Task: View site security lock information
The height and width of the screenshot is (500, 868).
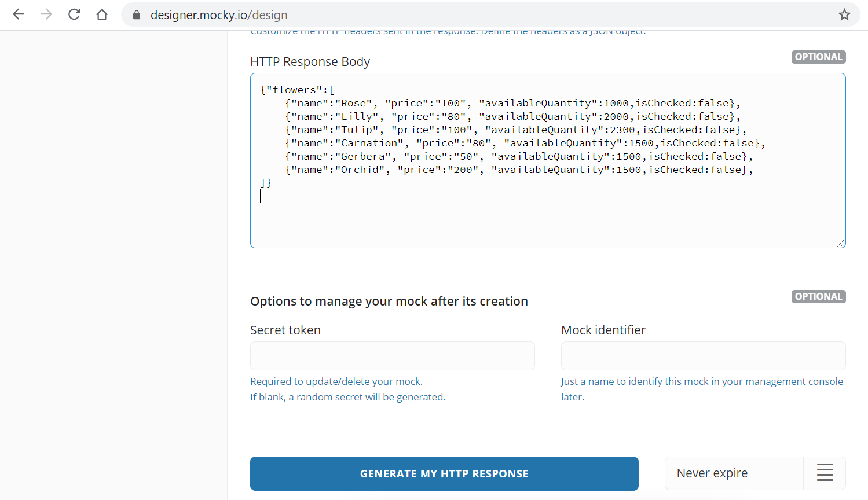Action: tap(137, 15)
